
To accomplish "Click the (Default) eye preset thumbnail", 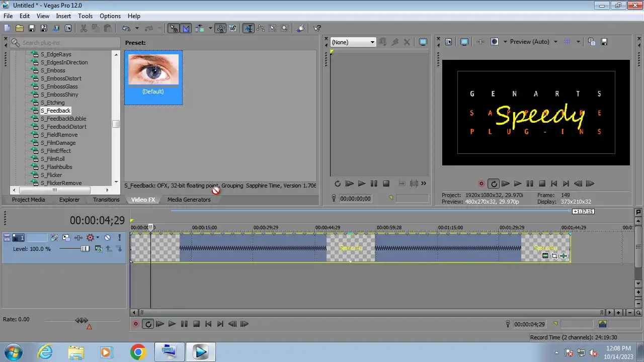I will (x=153, y=78).
